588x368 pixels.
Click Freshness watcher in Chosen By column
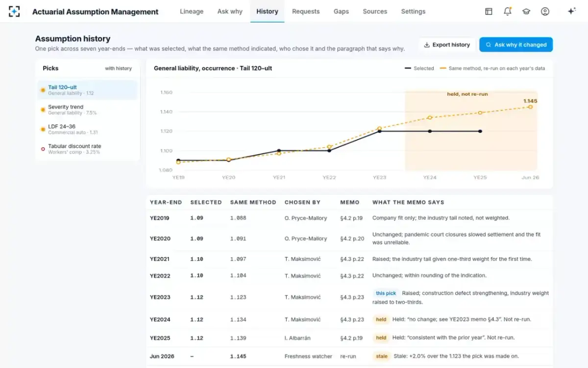point(308,356)
